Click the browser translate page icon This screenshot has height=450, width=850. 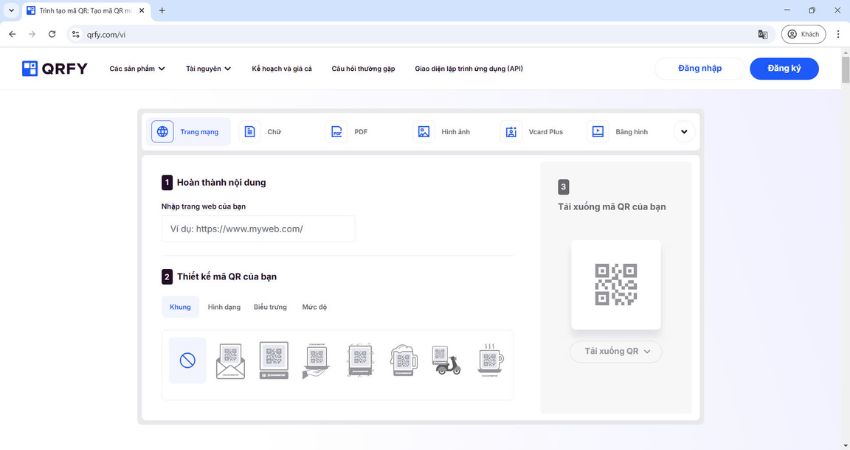click(763, 34)
